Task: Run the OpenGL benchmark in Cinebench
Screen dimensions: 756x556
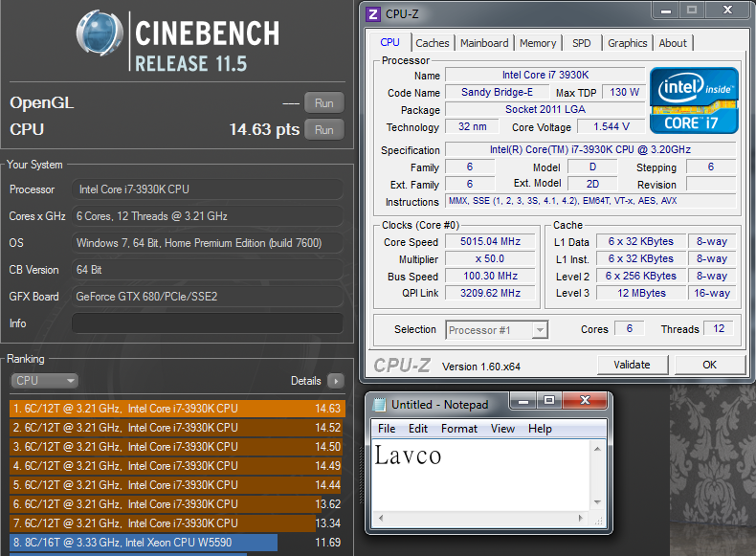Action: coord(324,102)
